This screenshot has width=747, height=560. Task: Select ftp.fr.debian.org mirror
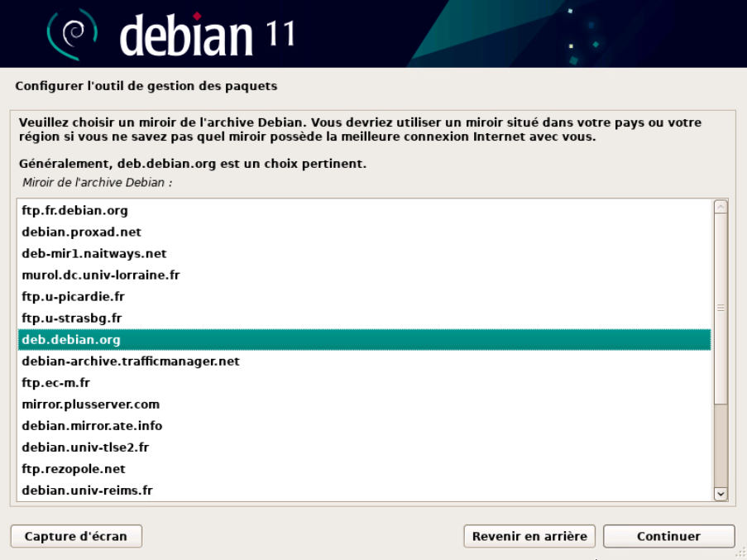(x=75, y=210)
